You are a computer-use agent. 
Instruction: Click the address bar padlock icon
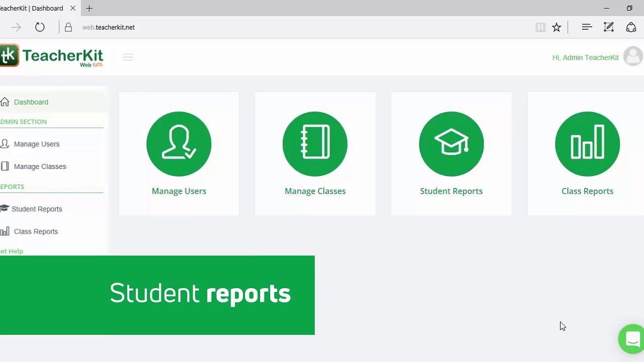coord(68,27)
